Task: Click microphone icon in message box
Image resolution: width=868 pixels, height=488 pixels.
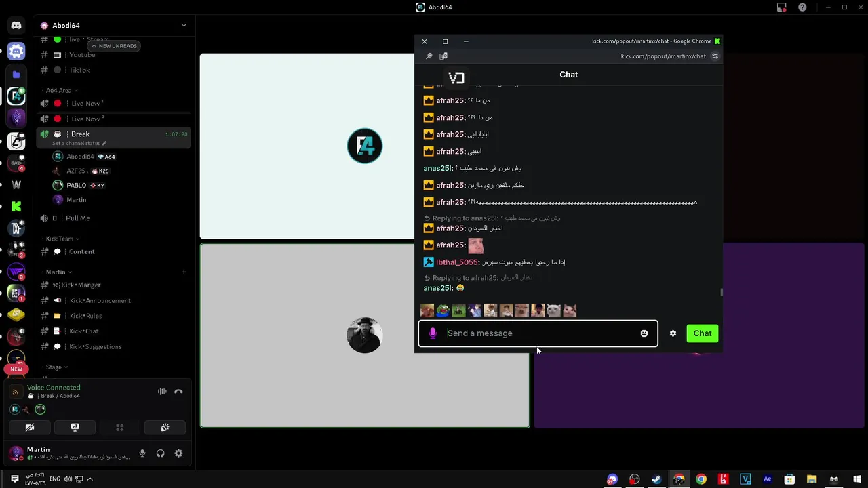Action: tap(433, 333)
